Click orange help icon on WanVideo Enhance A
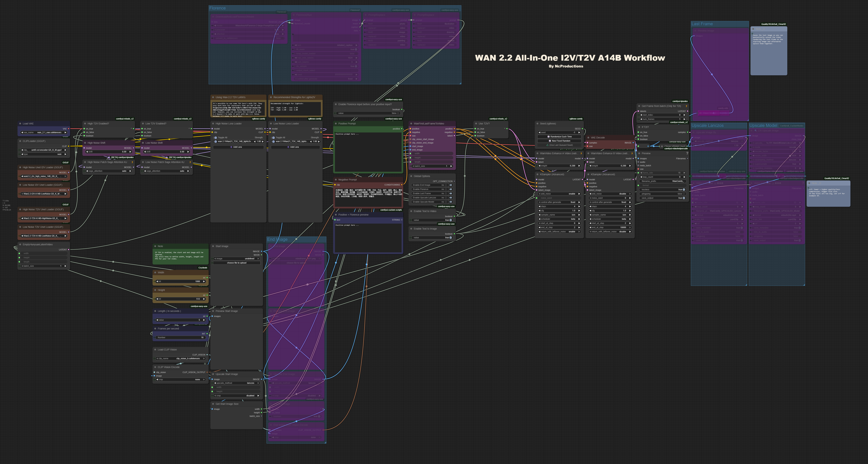Image resolution: width=868 pixels, height=464 pixels. [581, 153]
